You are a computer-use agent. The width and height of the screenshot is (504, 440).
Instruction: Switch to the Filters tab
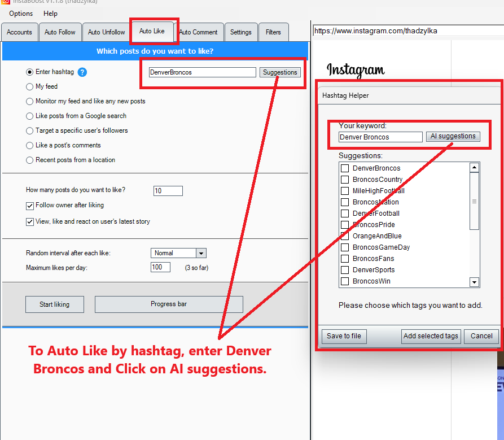click(x=273, y=32)
